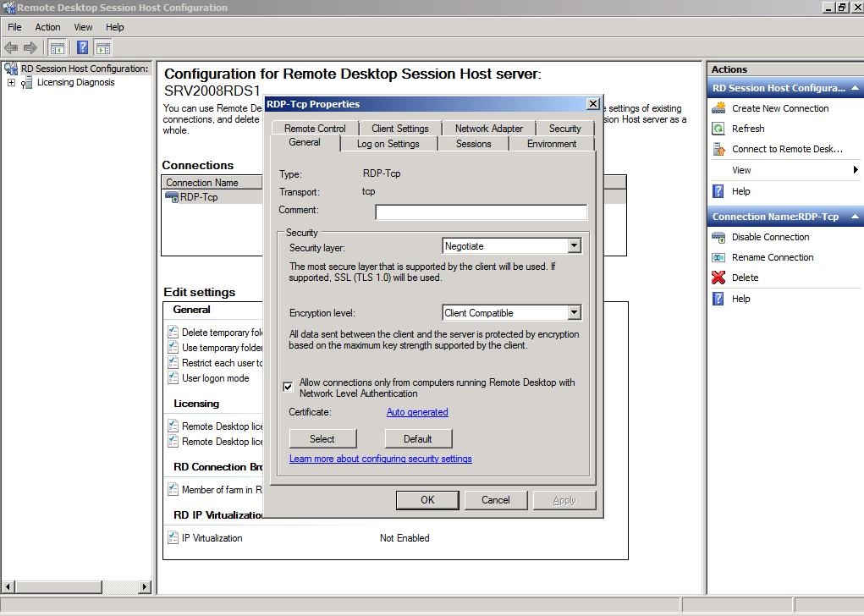Switch to the Sessions tab
864x616 pixels.
click(x=473, y=144)
